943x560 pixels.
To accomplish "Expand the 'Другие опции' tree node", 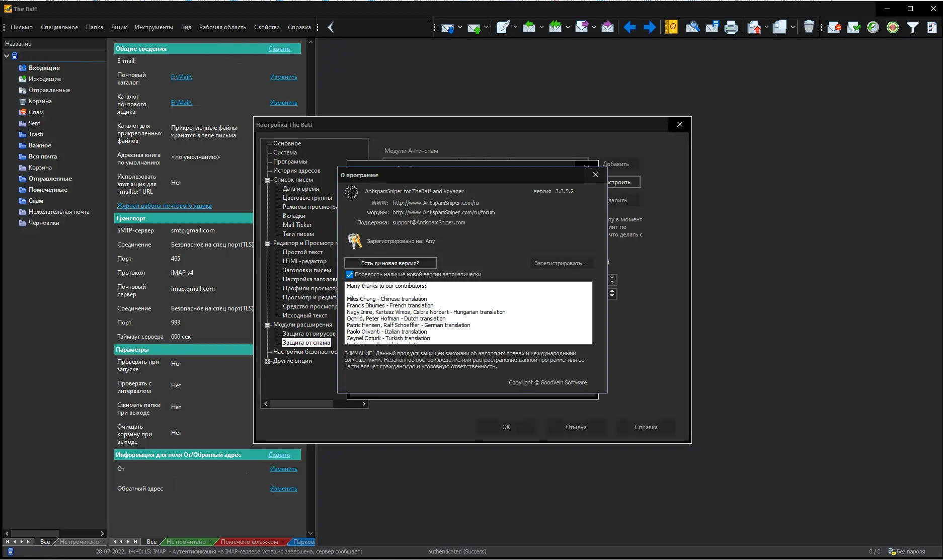I will [268, 361].
